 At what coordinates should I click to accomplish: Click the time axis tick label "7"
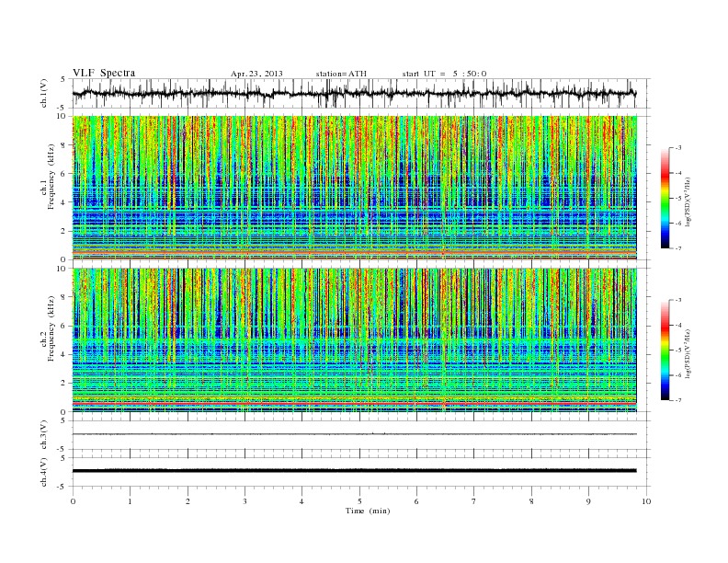click(474, 501)
